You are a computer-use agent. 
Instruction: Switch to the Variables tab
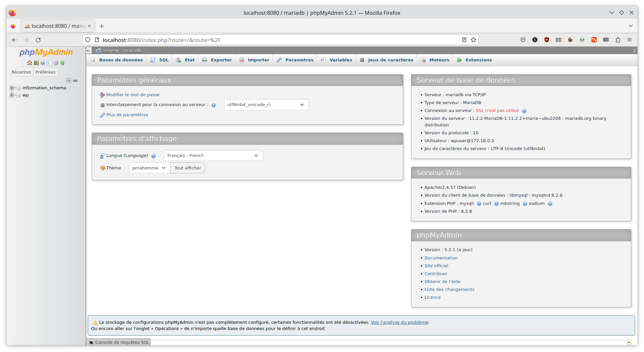[x=336, y=60]
